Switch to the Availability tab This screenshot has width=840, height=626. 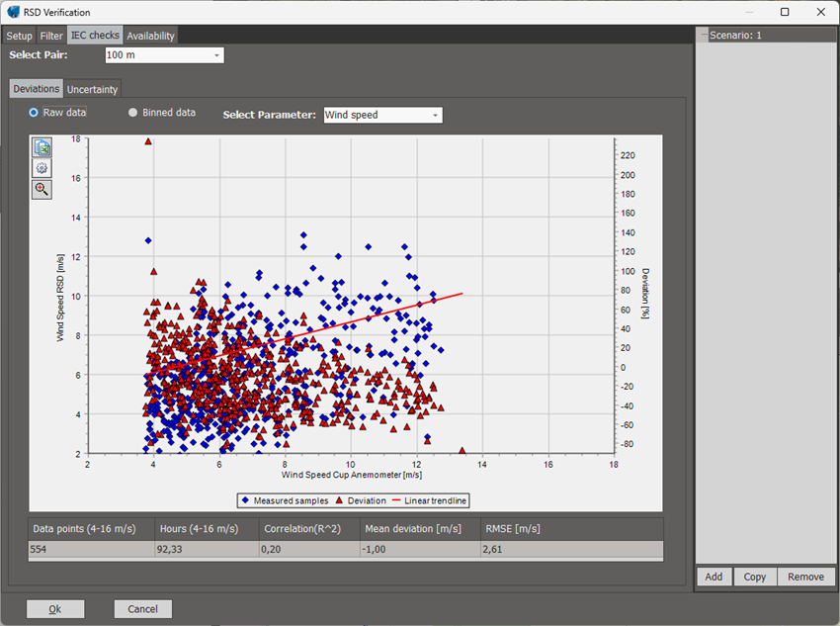pyautogui.click(x=150, y=35)
